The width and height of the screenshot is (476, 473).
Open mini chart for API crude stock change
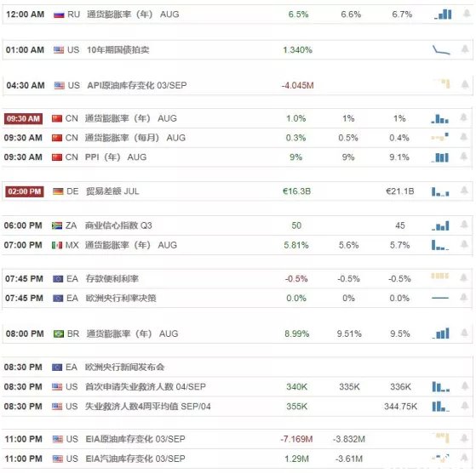442,83
